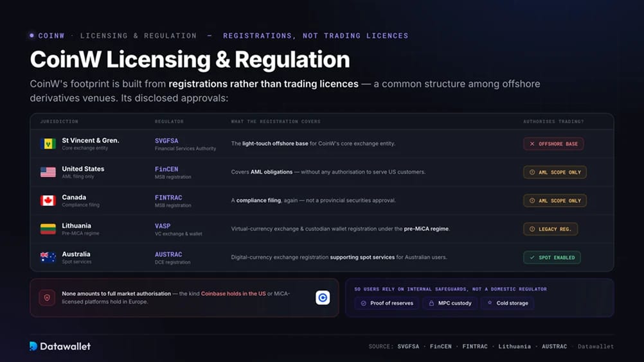Click the FINTRAC regulator name

(168, 198)
